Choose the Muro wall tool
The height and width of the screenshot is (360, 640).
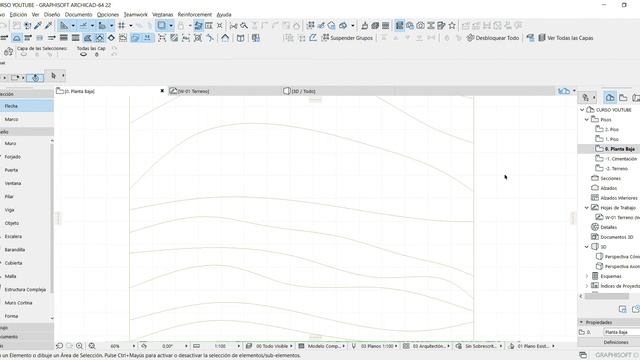pos(25,144)
